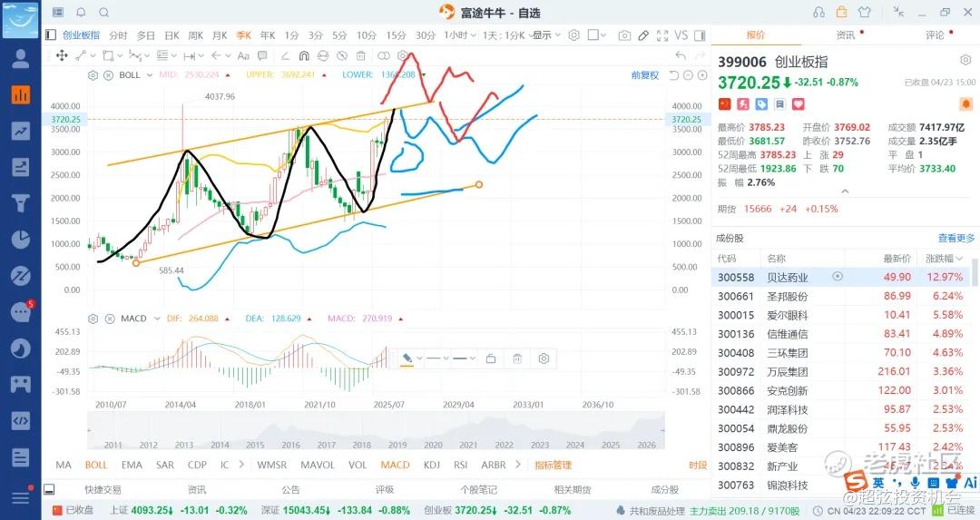Expand the 1小时 interval dropdown

click(460, 35)
